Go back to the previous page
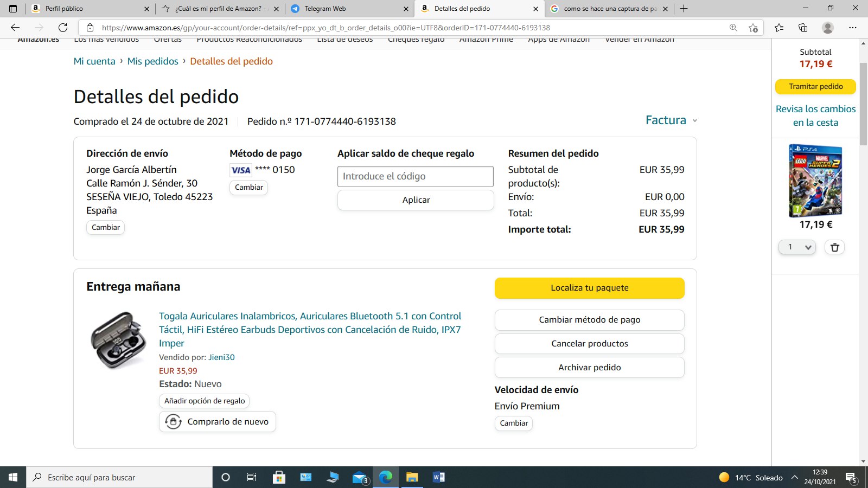This screenshot has width=868, height=488. 15,28
